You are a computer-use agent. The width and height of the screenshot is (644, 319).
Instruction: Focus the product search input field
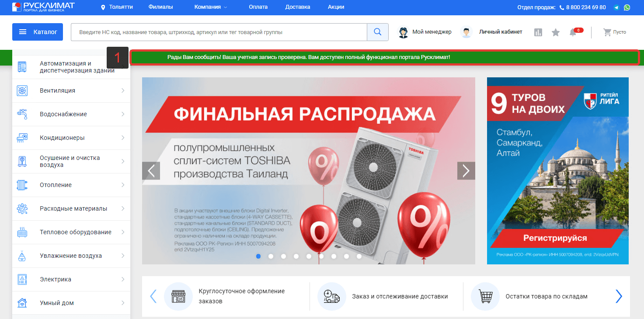[219, 32]
